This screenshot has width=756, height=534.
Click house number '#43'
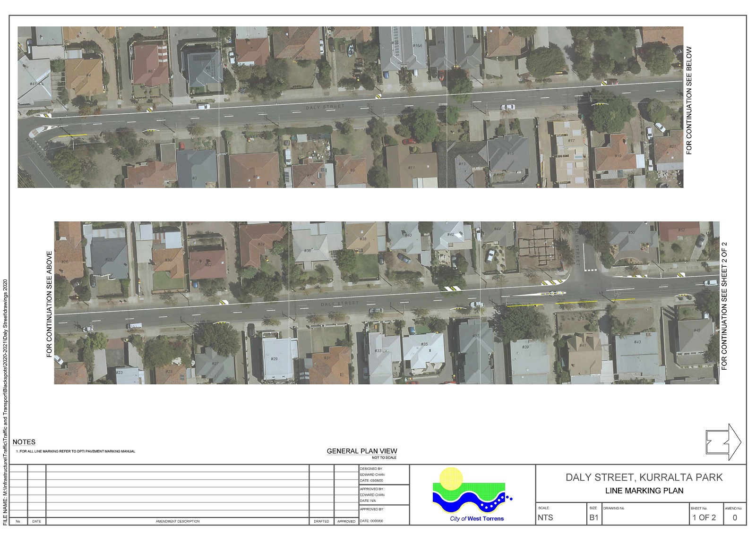637,342
